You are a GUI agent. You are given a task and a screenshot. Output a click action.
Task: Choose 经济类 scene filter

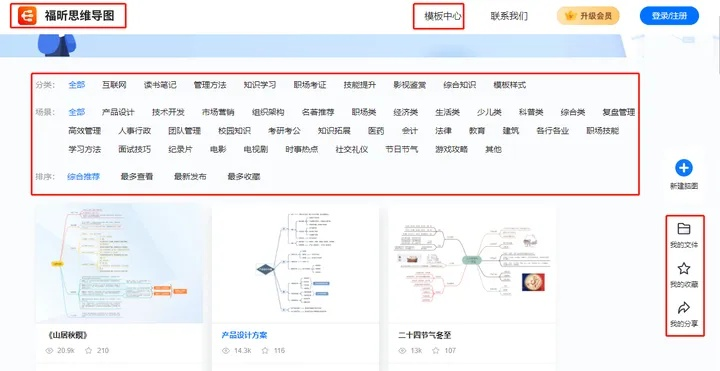point(406,112)
